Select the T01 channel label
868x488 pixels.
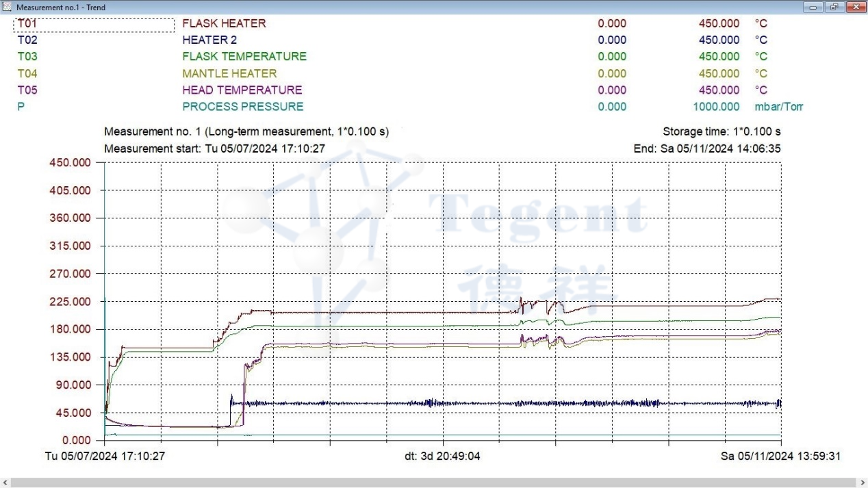point(27,24)
